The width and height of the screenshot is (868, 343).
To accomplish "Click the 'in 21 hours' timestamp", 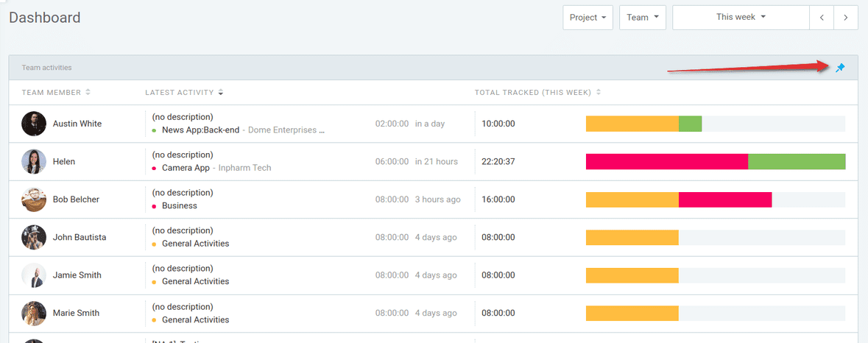I will (x=437, y=161).
